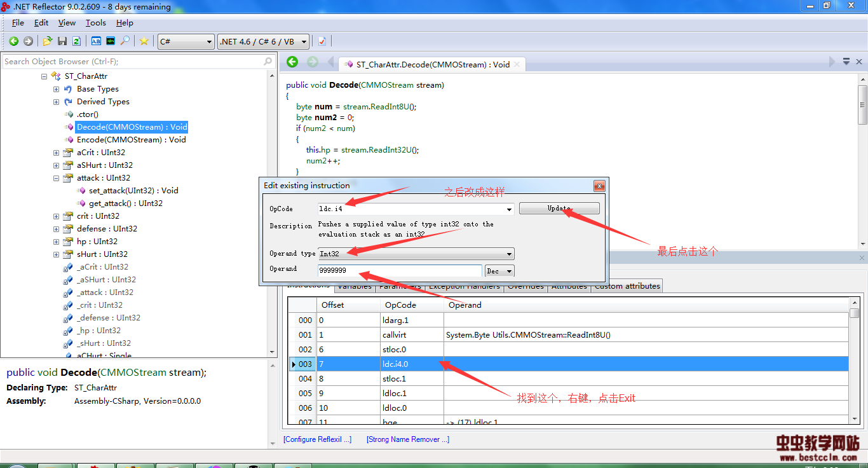Image resolution: width=868 pixels, height=468 pixels.
Task: Select the ldc.i4.0 instruction row 003
Action: point(568,364)
